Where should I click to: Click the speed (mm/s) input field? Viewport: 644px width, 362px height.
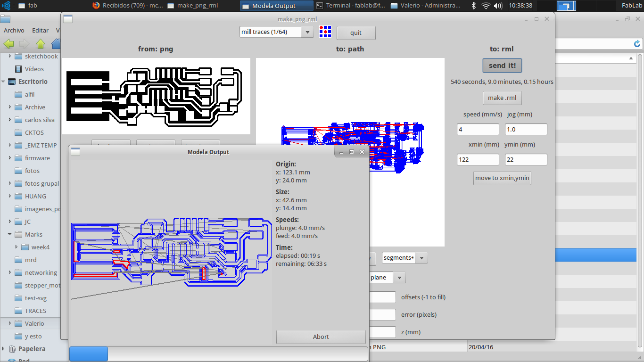coord(478,130)
